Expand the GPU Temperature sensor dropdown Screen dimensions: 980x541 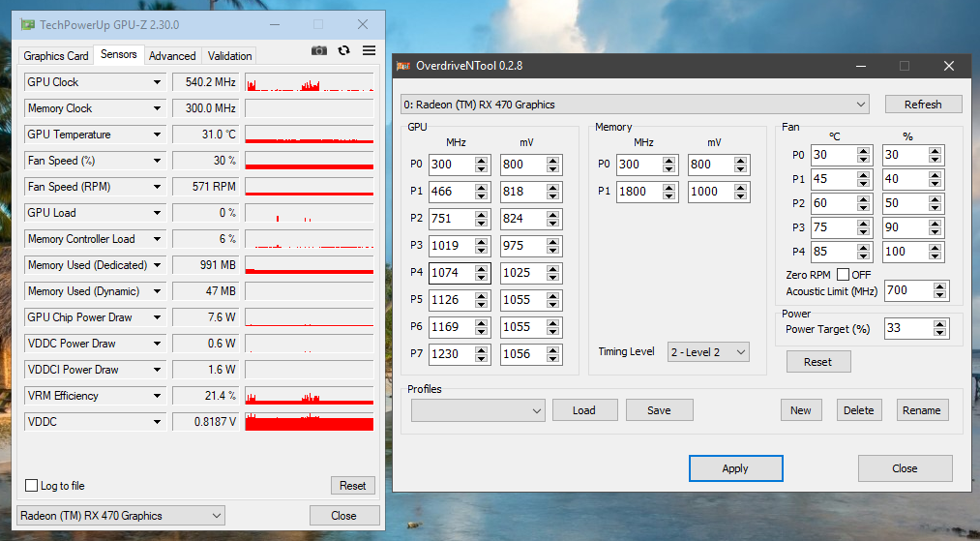coord(157,135)
